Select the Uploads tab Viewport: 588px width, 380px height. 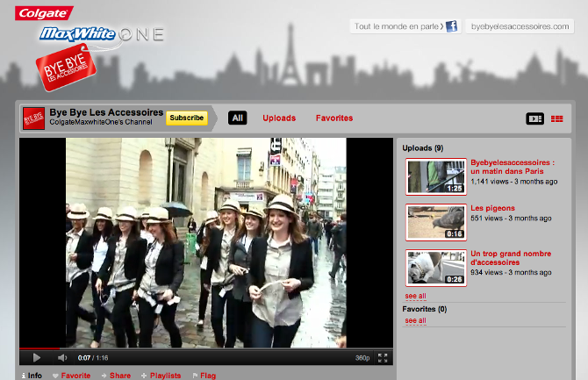pyautogui.click(x=279, y=118)
